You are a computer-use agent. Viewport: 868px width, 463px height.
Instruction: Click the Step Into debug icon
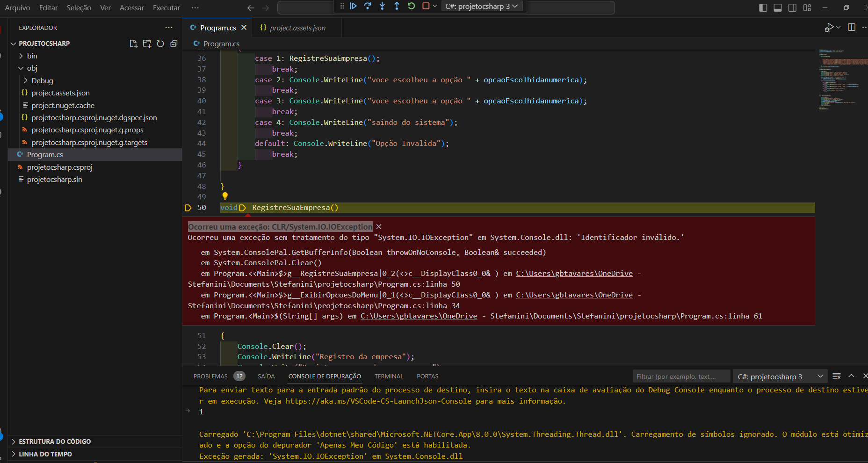(x=382, y=6)
